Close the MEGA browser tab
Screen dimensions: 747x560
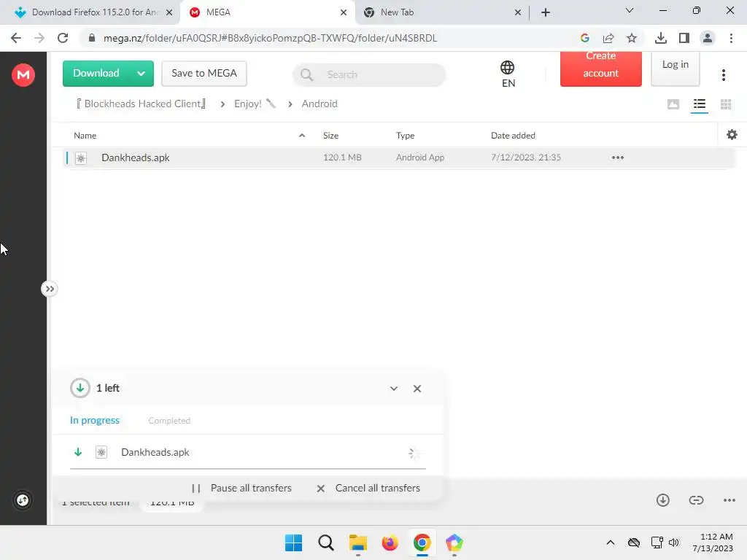(x=344, y=12)
